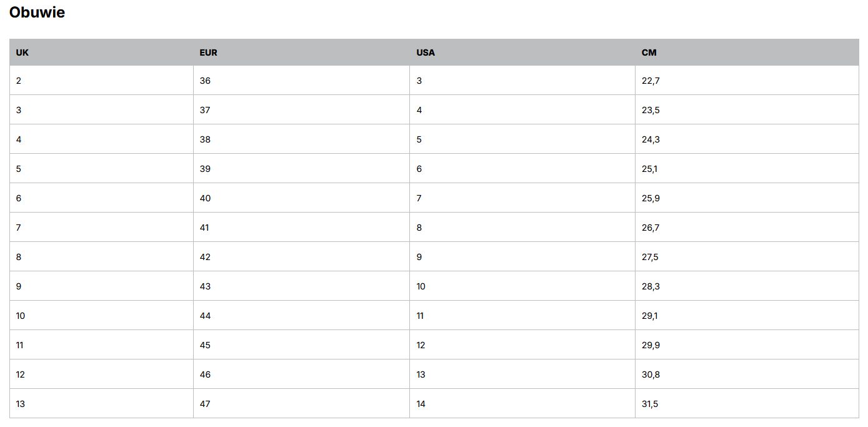Select the EUR size 36 cell

click(205, 81)
